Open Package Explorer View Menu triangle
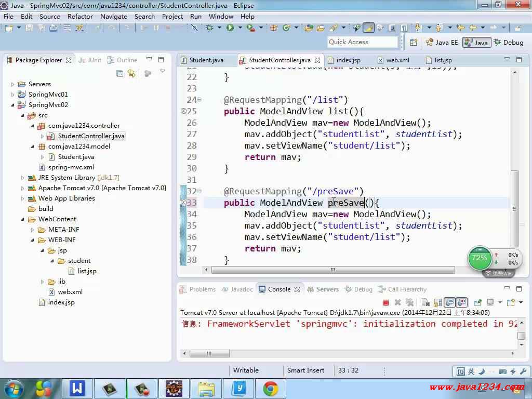The width and height of the screenshot is (532, 399). (163, 71)
